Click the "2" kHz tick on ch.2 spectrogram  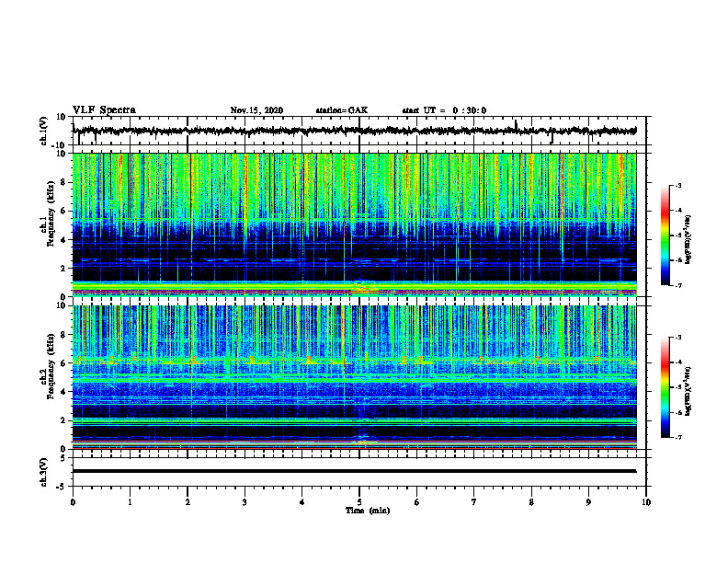64,420
